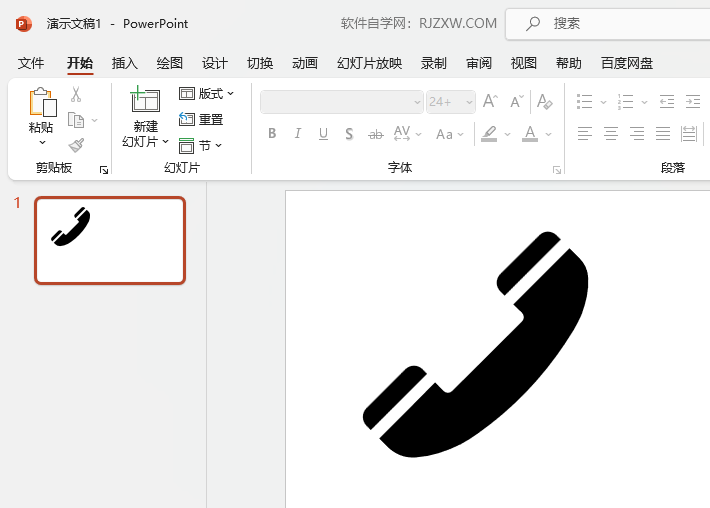Click the Reset slide button

[x=201, y=120]
